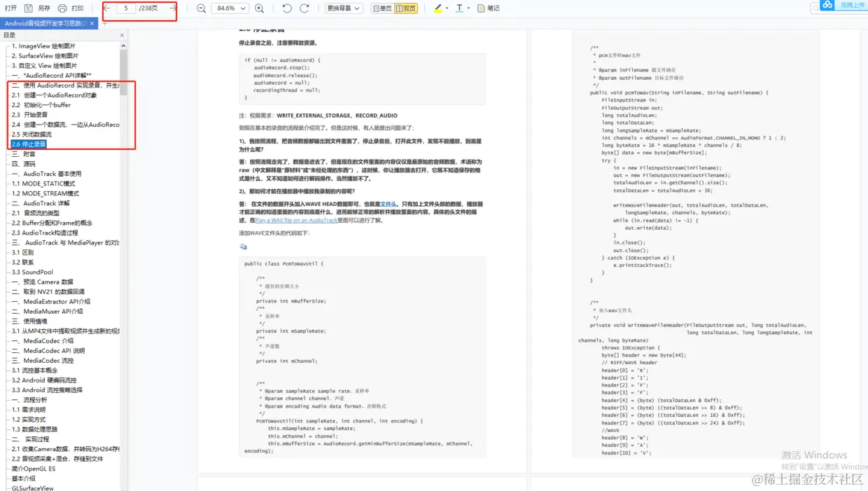Viewport: 868px width, 491px height.
Task: Expand the highlighter color dropdown arrow
Action: pos(447,8)
